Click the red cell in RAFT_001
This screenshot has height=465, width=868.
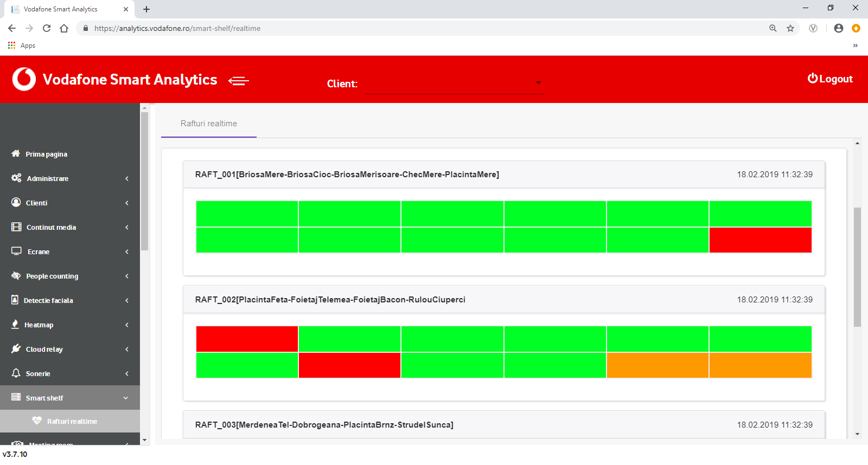pyautogui.click(x=760, y=240)
